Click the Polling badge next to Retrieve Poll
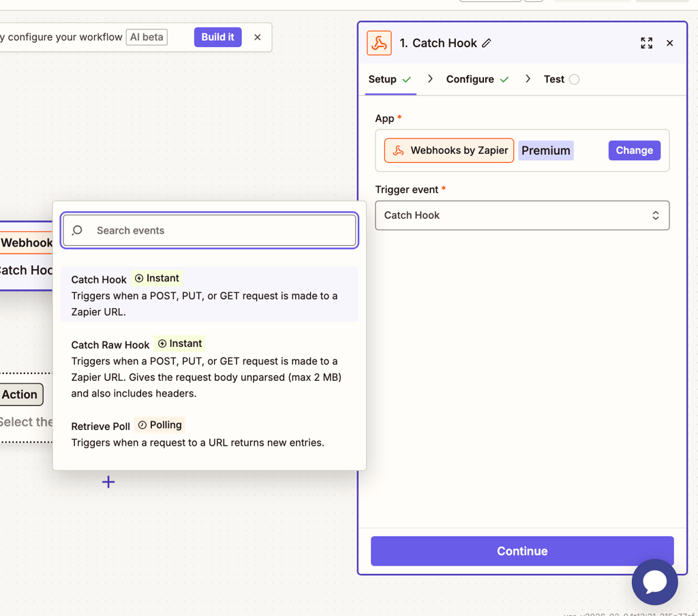This screenshot has height=616, width=698. (x=160, y=425)
